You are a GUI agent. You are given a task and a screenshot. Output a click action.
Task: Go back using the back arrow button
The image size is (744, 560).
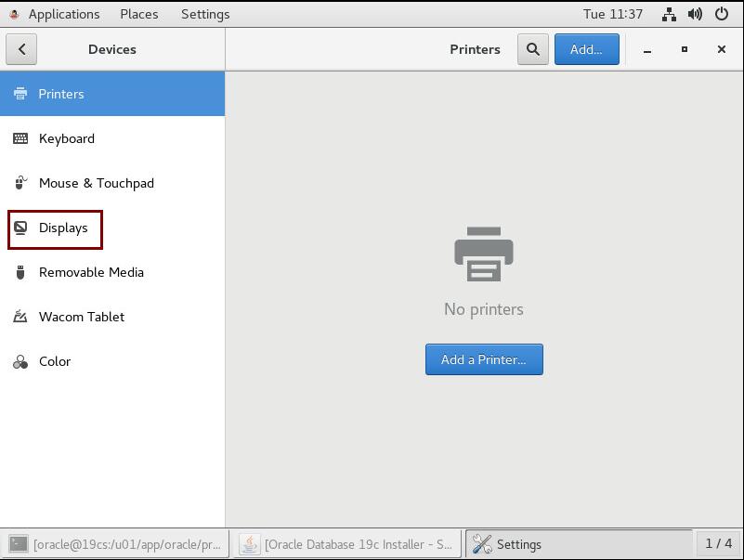click(x=21, y=49)
